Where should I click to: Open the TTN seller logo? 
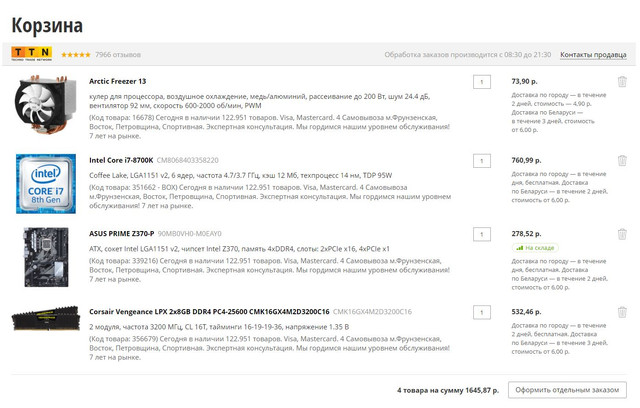point(32,53)
